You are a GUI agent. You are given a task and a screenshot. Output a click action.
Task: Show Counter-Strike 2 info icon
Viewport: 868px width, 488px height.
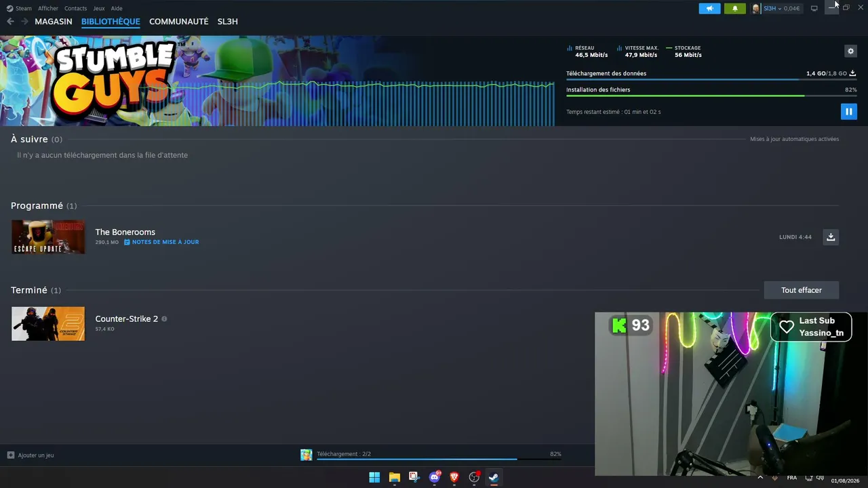pos(164,319)
